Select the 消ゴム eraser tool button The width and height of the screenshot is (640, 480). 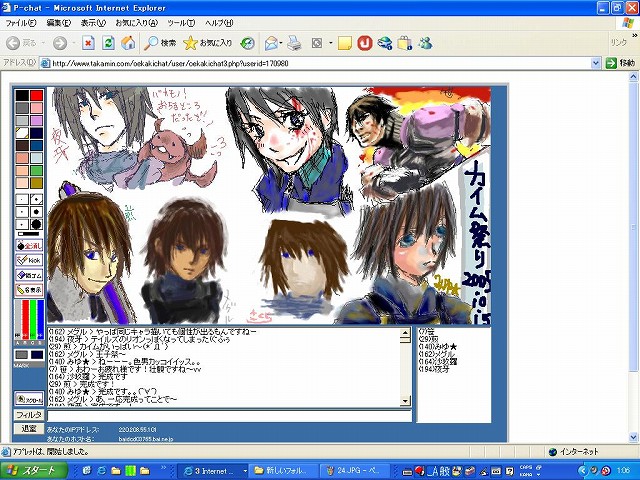click(29, 275)
